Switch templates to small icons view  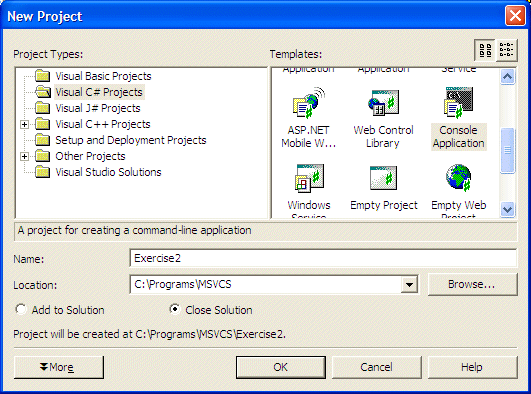click(507, 50)
